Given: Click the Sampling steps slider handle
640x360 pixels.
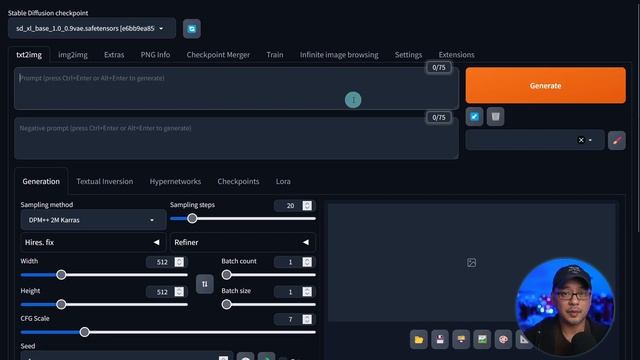Looking at the screenshot, I should pyautogui.click(x=192, y=218).
